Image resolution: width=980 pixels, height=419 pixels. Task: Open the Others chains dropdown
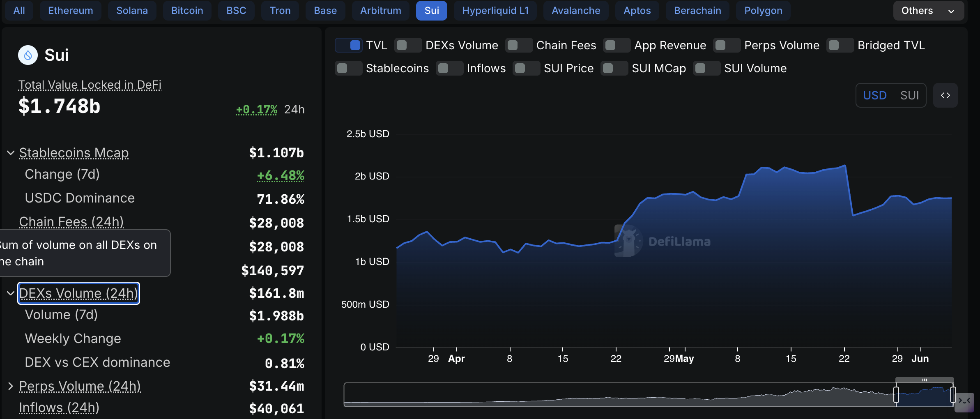[x=928, y=11]
